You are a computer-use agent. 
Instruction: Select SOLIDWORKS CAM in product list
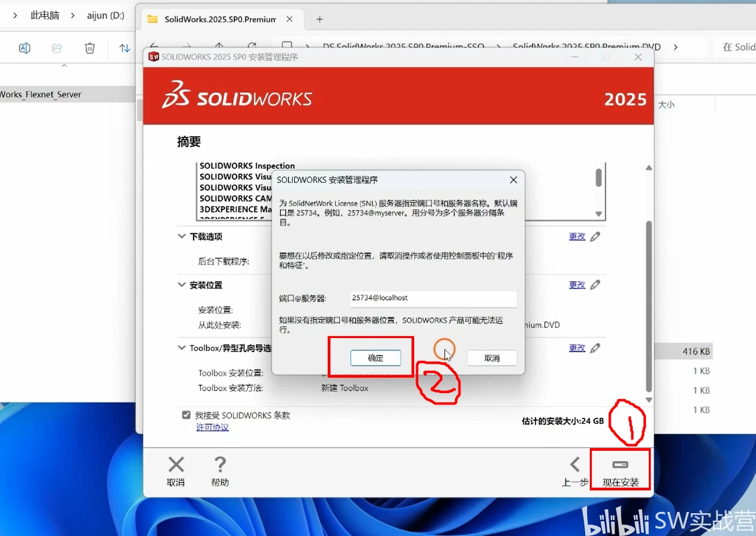(x=236, y=199)
